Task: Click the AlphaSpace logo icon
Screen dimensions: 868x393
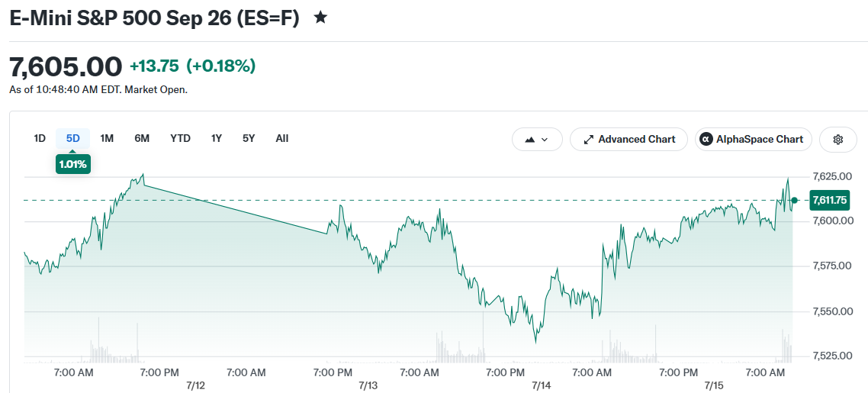Action: pyautogui.click(x=706, y=140)
